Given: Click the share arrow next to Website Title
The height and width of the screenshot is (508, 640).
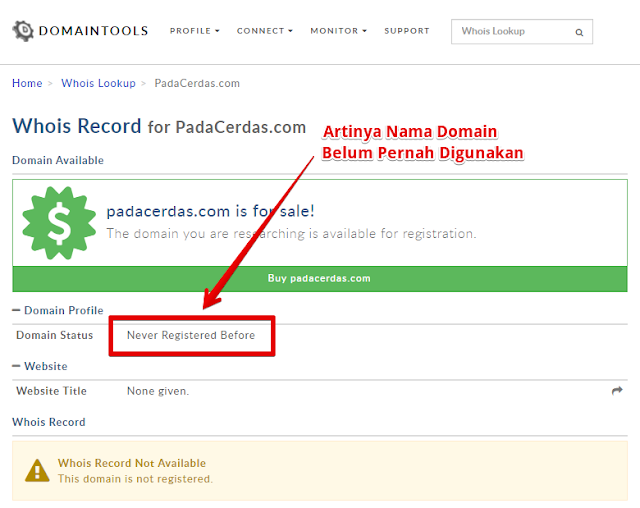Looking at the screenshot, I should pyautogui.click(x=617, y=390).
